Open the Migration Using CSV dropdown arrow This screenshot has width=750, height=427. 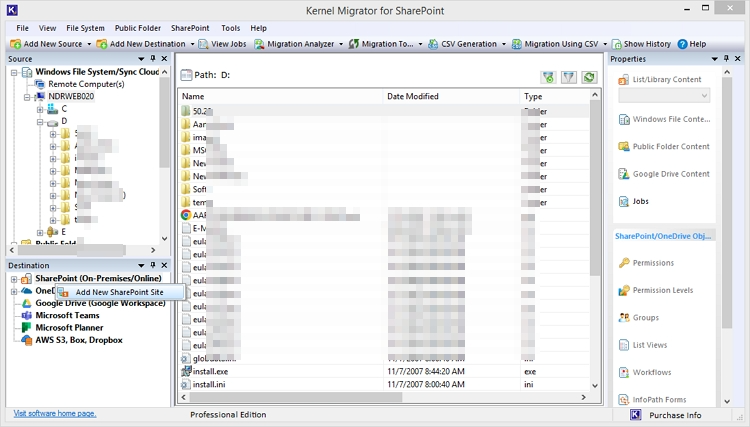(605, 44)
